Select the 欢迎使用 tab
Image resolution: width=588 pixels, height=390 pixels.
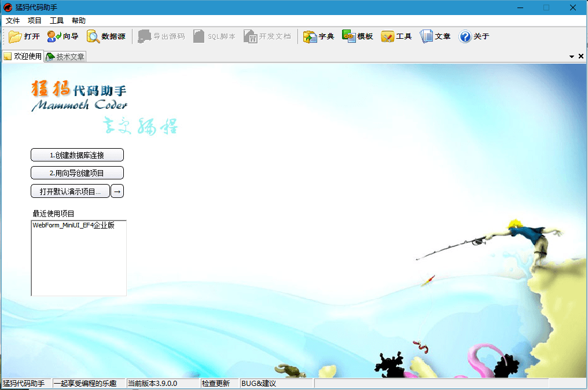point(23,56)
